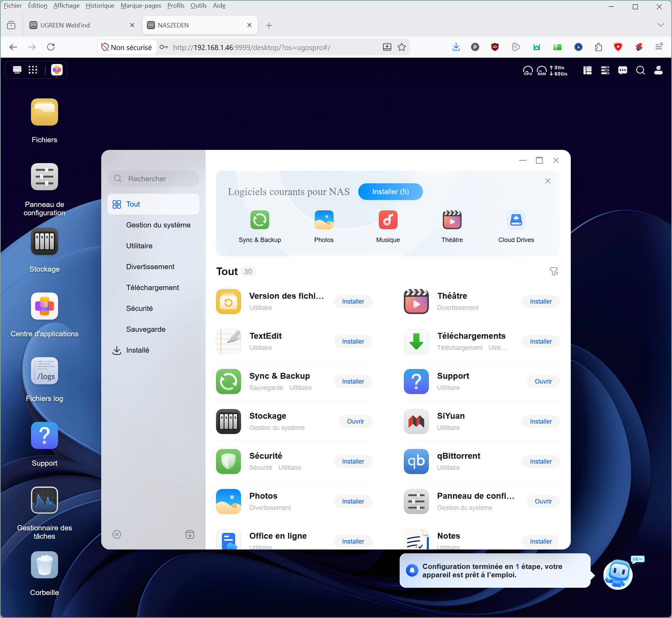Select Musique in the common software banner
Image resolution: width=672 pixels, height=618 pixels.
388,227
